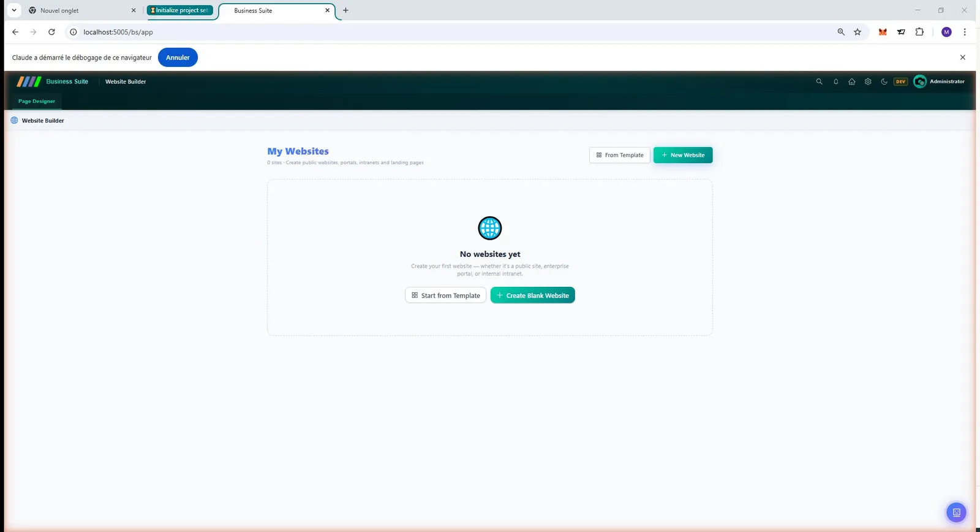Switch to Initialize project tab
This screenshot has width=980, height=532.
(180, 10)
